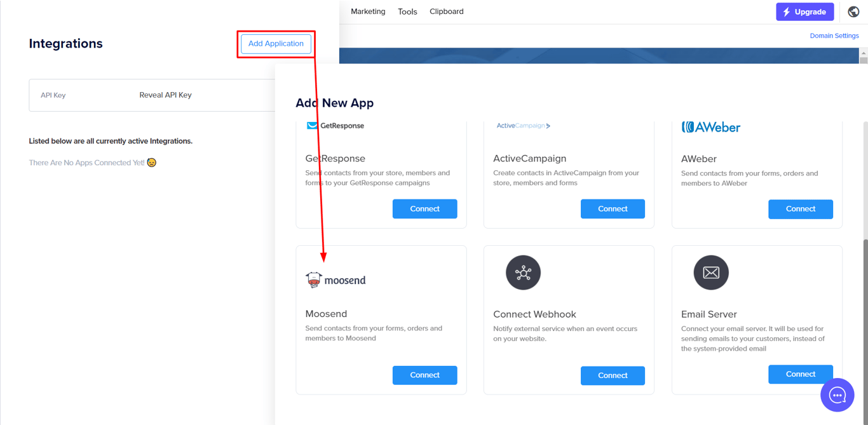Connect the Webhook integration
The image size is (868, 425).
pos(613,375)
